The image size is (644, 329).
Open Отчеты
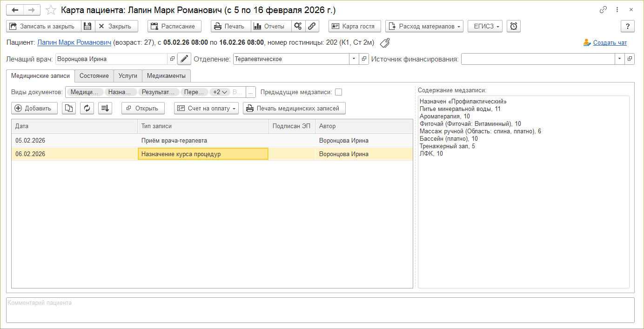(x=271, y=26)
